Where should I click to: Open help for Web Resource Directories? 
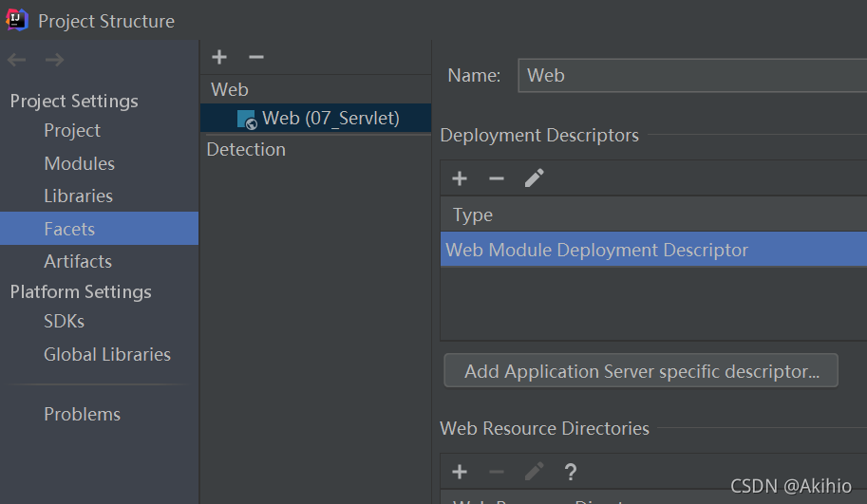[571, 472]
